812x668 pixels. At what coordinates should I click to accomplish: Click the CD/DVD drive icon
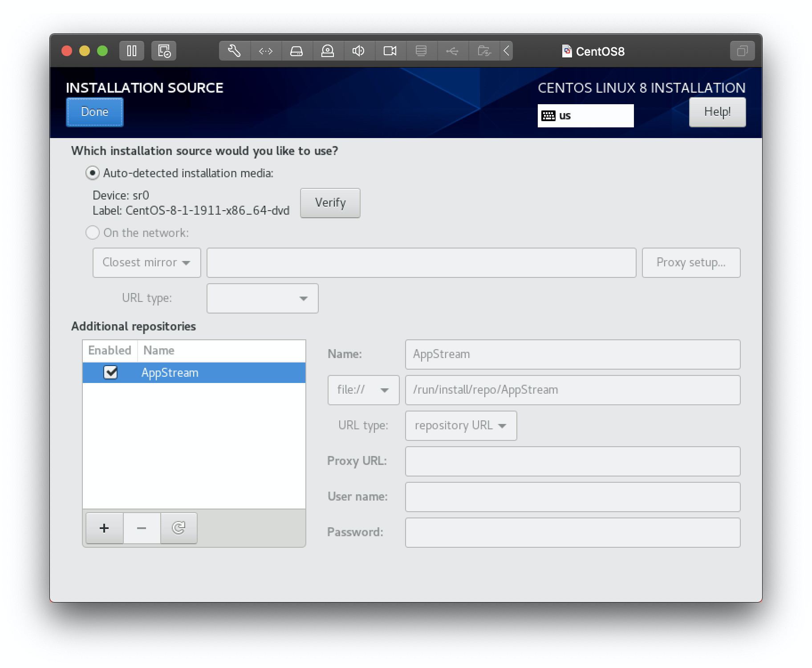click(328, 51)
